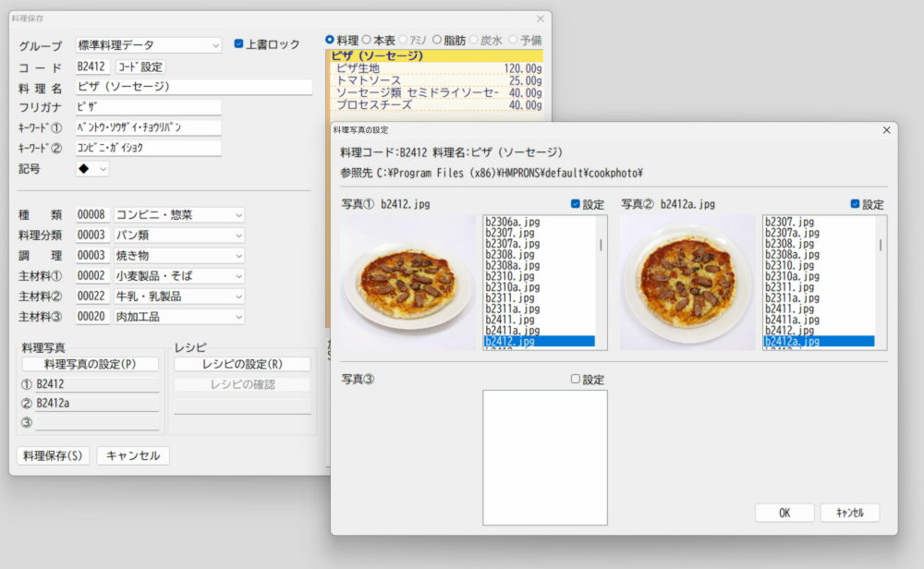Screen dimensions: 924x569
Task: Open the 記号 symbol dropdown
Action: pyautogui.click(x=92, y=169)
